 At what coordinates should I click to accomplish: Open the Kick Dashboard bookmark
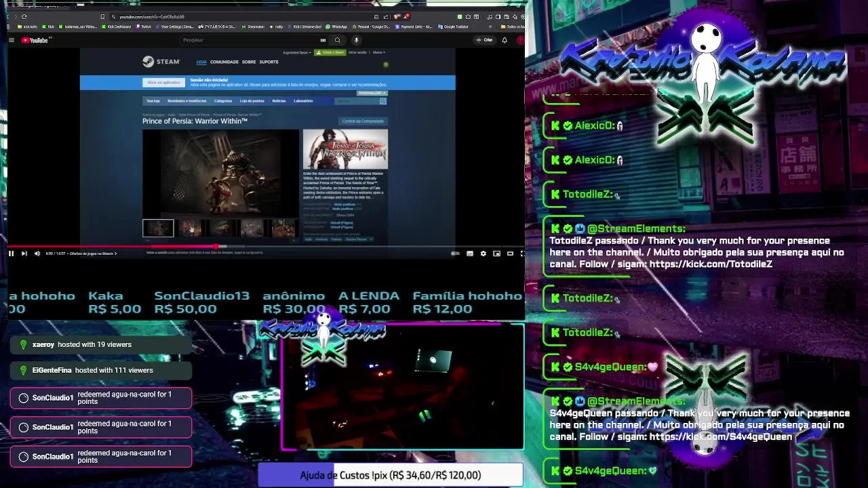(118, 26)
